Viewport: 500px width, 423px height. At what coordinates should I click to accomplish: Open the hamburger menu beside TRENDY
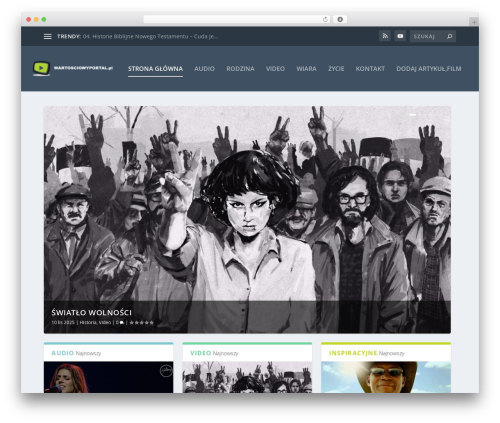point(48,36)
